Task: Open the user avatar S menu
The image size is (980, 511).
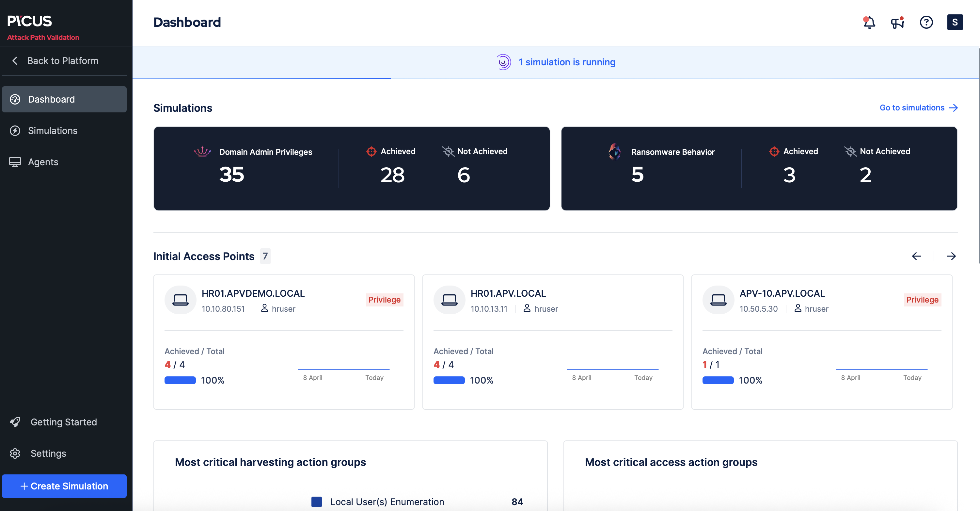Action: (955, 23)
